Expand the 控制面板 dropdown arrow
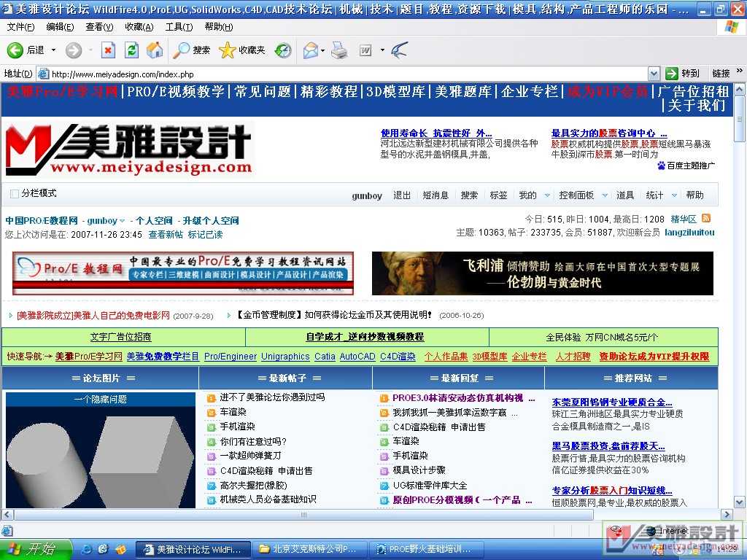747x560 pixels. click(605, 195)
